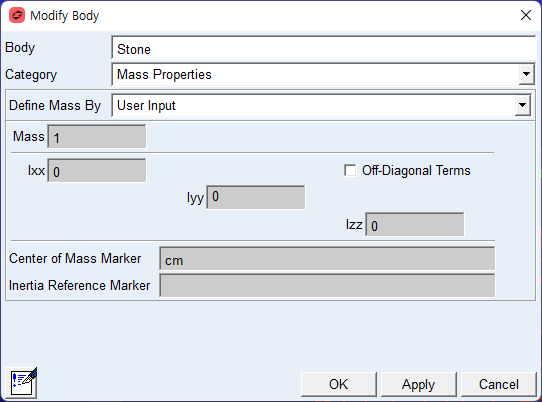
Task: Select the Ixx inertia field
Action: pos(96,170)
